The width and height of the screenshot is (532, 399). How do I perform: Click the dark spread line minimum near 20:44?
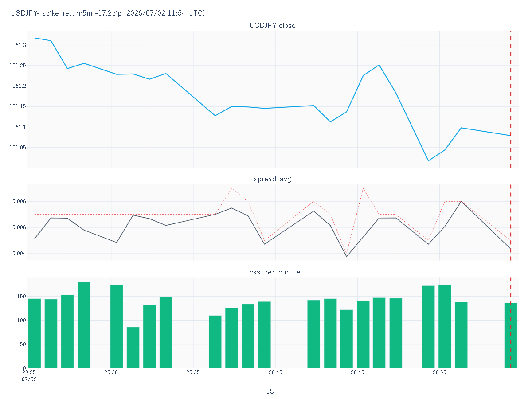(x=347, y=256)
